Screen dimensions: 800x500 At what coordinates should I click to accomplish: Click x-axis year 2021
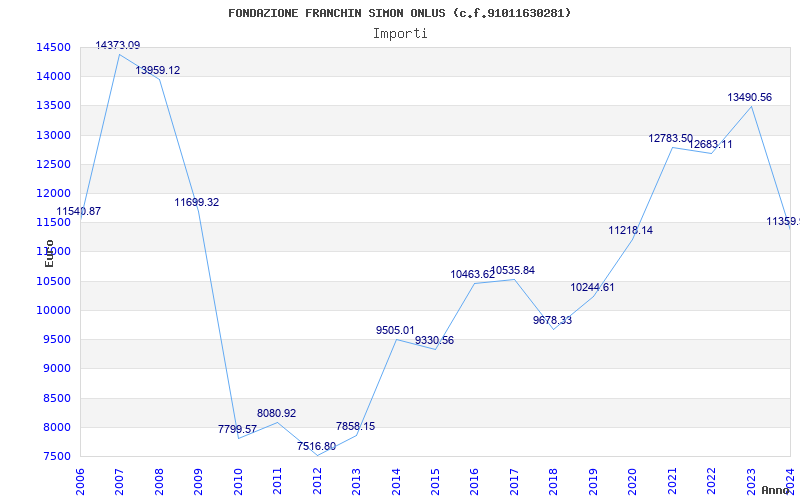(x=672, y=481)
